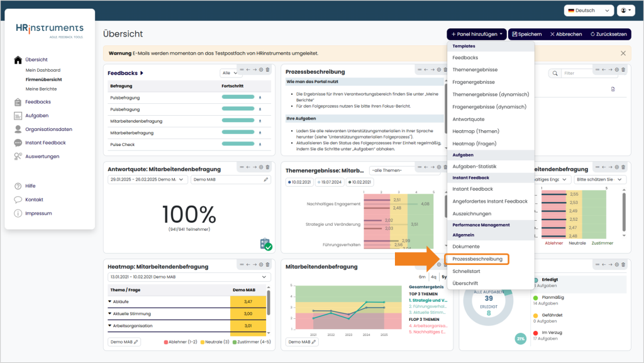The width and height of the screenshot is (644, 363).
Task: Click the Hilfe question mark icon
Action: [18, 186]
